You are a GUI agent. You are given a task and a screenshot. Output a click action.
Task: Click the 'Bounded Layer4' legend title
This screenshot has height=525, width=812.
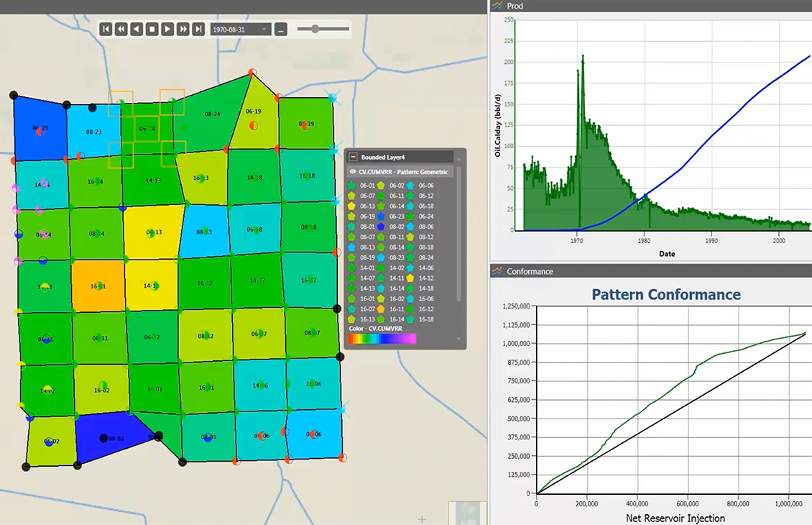383,157
